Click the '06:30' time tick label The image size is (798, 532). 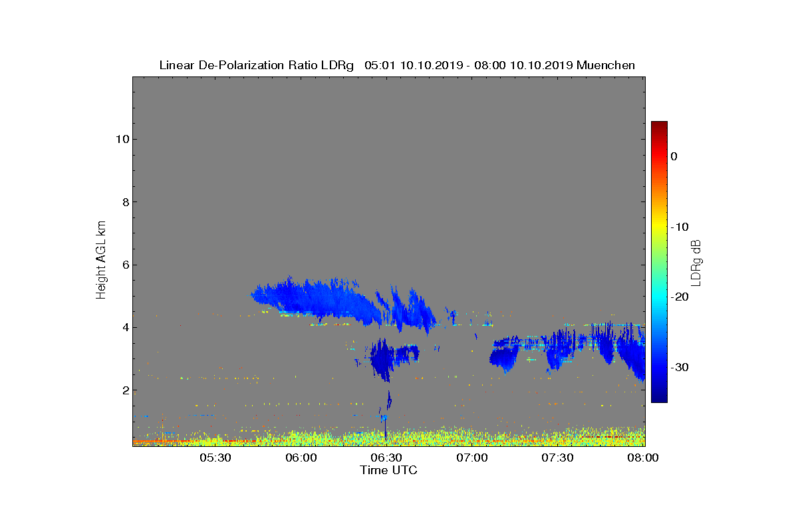386,458
